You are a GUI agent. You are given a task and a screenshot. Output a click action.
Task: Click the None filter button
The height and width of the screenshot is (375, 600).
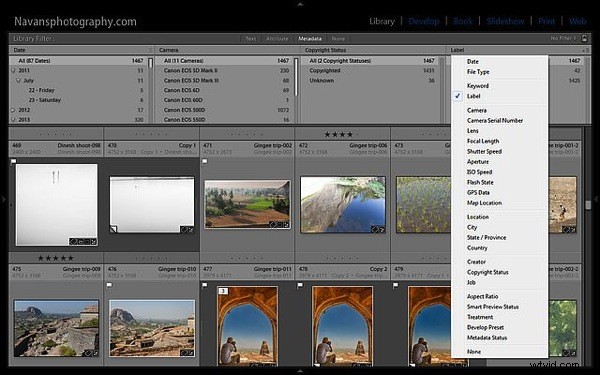[x=338, y=39]
